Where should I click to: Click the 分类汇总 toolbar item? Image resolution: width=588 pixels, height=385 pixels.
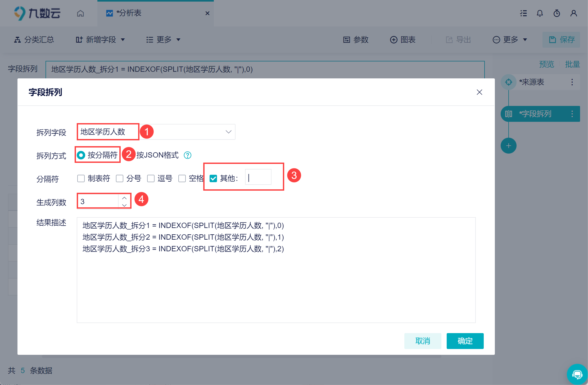34,40
